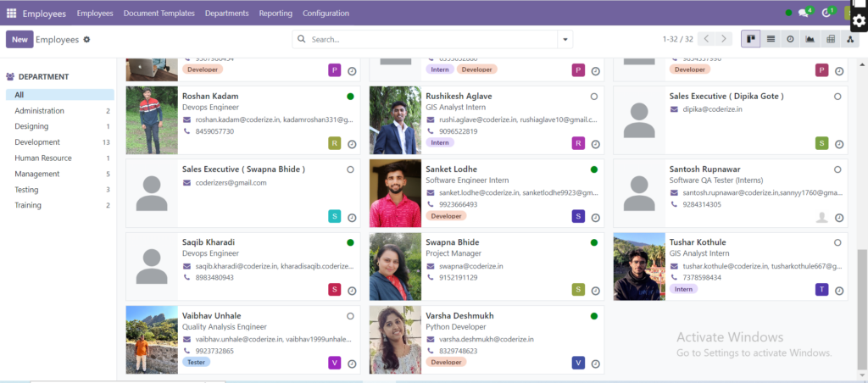868x383 pixels.
Task: Go to the Departments menu item
Action: (226, 14)
